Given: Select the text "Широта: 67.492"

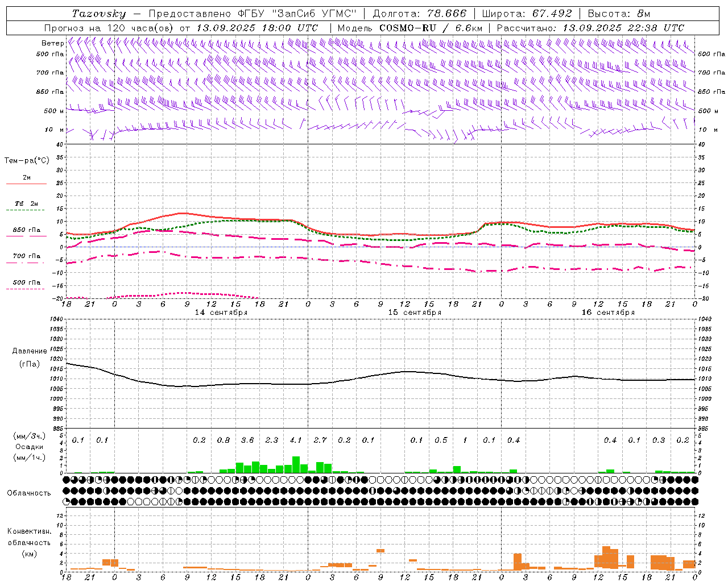Looking at the screenshot, I should (x=527, y=14).
